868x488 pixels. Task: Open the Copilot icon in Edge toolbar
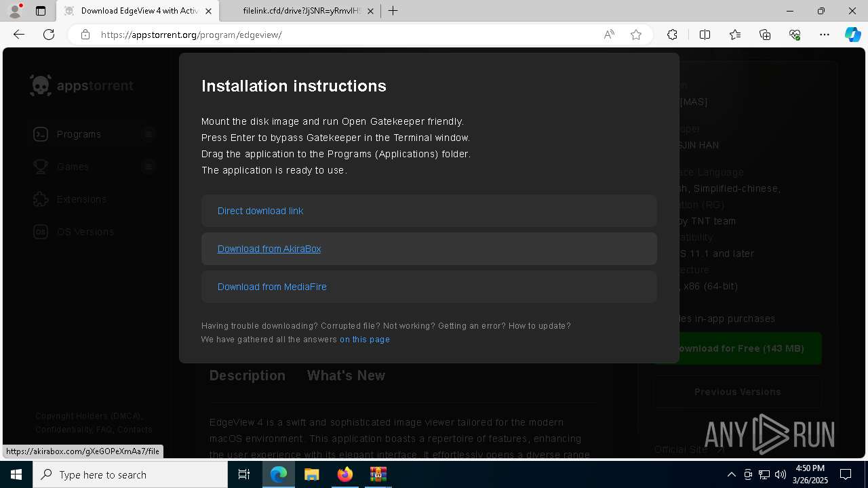pos(852,35)
